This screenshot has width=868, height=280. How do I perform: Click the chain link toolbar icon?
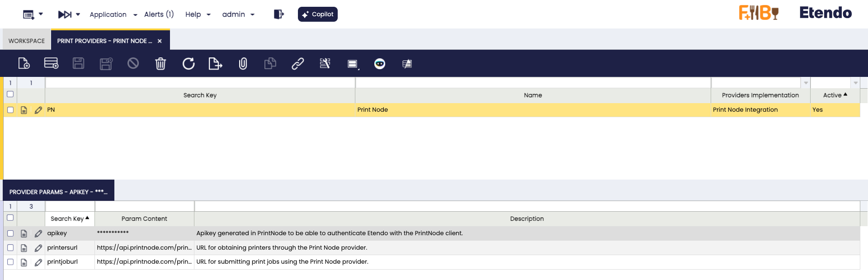coord(297,63)
